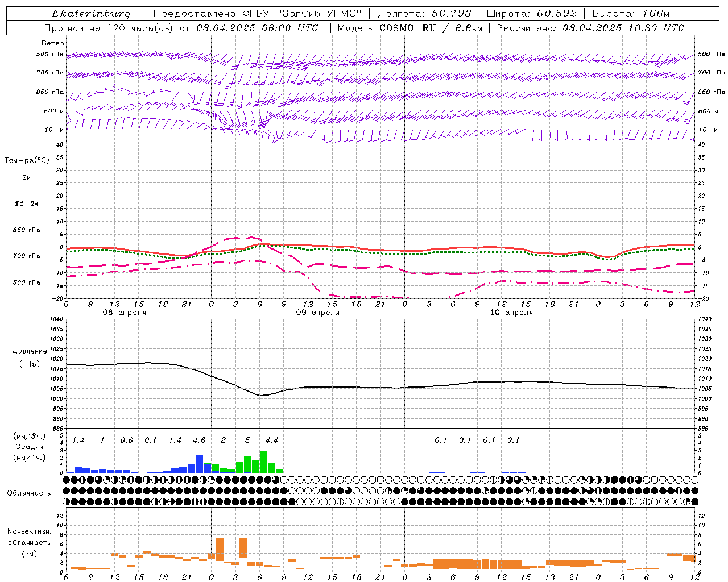728x582 pixels.
Task: Click the "(мм/1ч.)" precipitation unit label
Action: click(30, 458)
